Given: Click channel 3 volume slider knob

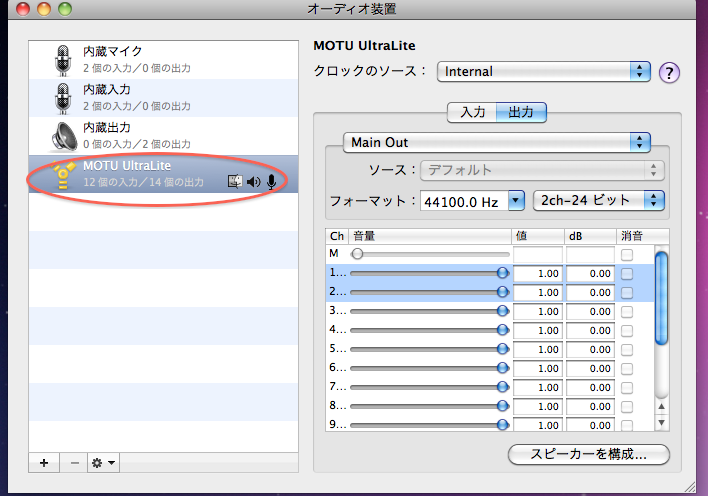Looking at the screenshot, I should 503,311.
